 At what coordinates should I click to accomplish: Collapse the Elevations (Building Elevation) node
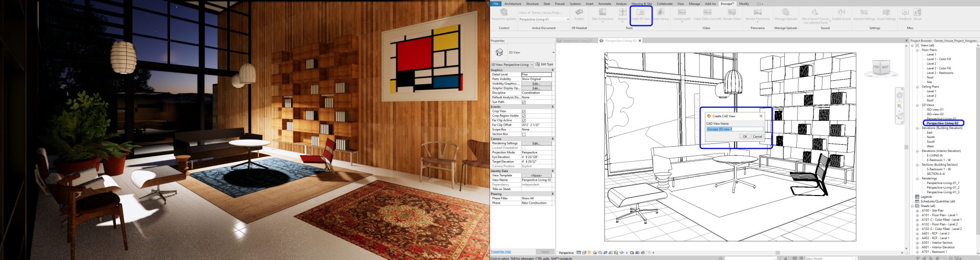(x=917, y=128)
